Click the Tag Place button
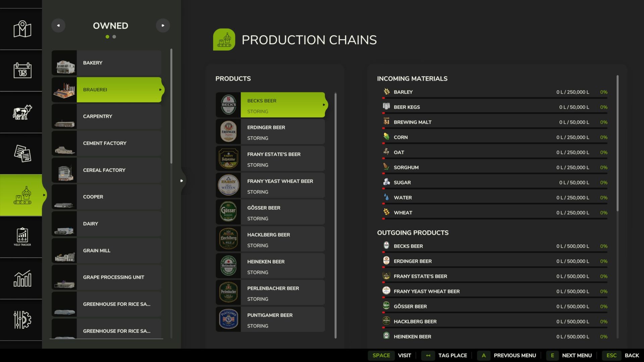This screenshot has width=644, height=362. coord(444,355)
